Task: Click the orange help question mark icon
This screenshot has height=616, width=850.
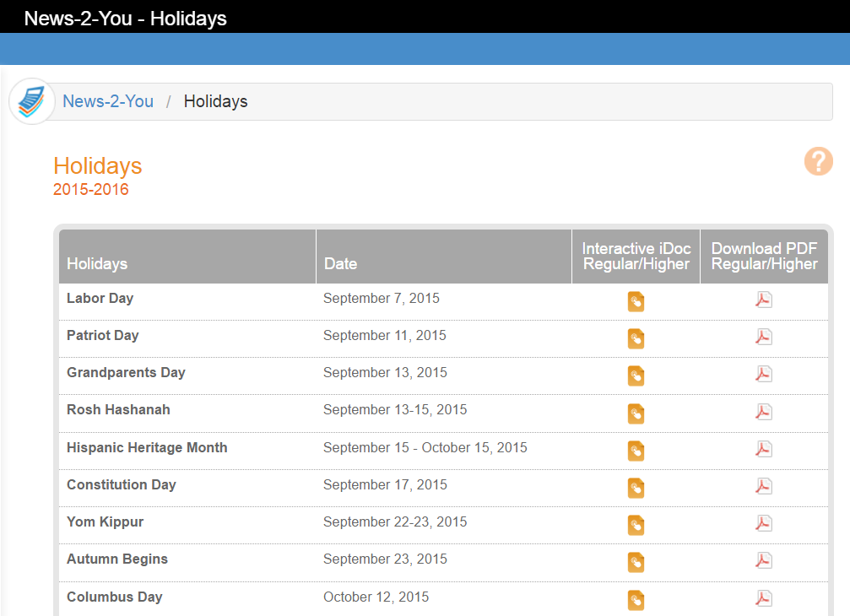Action: (x=819, y=161)
